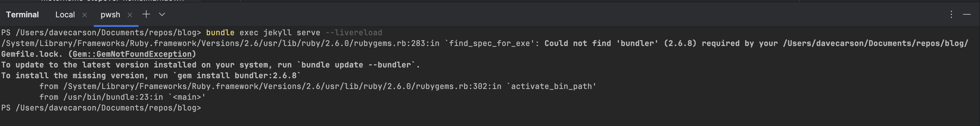
Task: Click the 'bundle update --bundler' command text
Action: tap(356, 65)
